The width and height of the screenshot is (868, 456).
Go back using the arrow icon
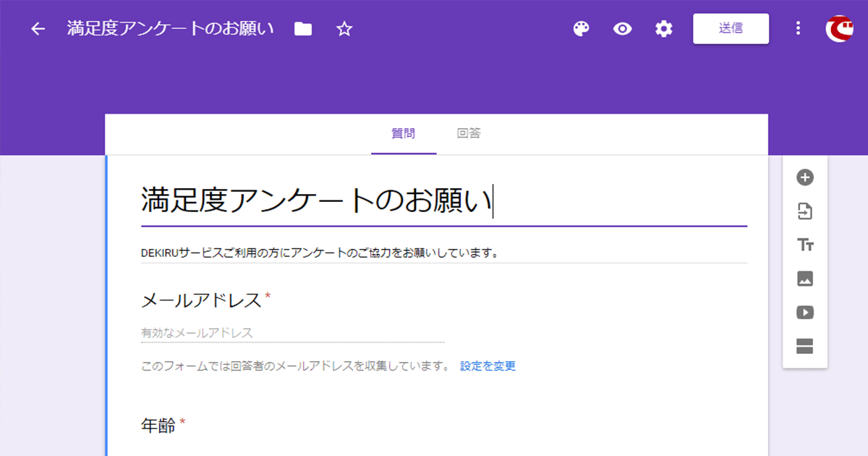(37, 29)
